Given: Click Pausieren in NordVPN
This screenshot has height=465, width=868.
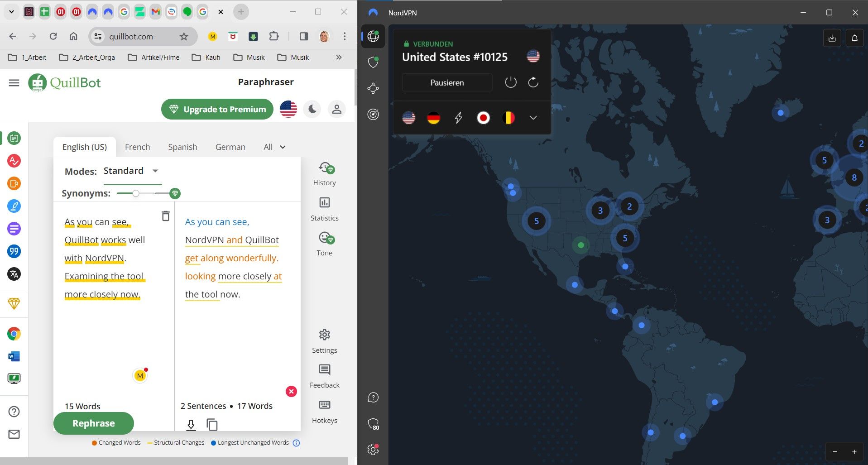Looking at the screenshot, I should [447, 82].
